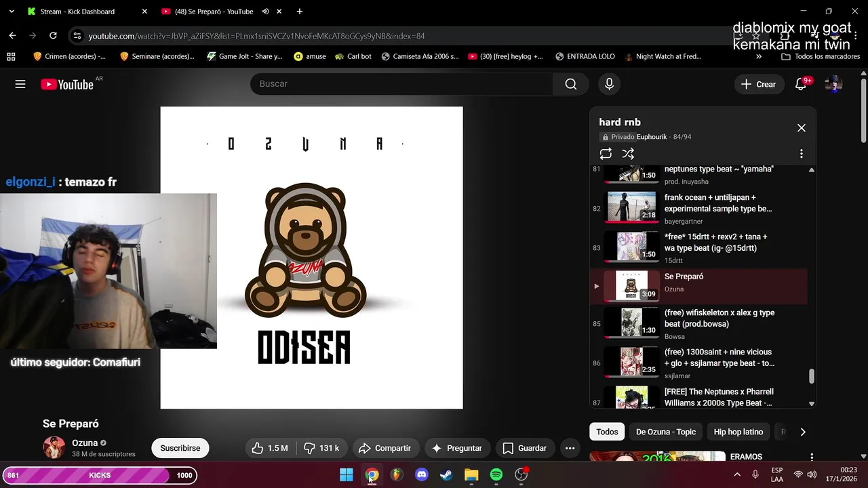Open Game Jolt bookmark
Screen dimensions: 868x488
(244, 57)
